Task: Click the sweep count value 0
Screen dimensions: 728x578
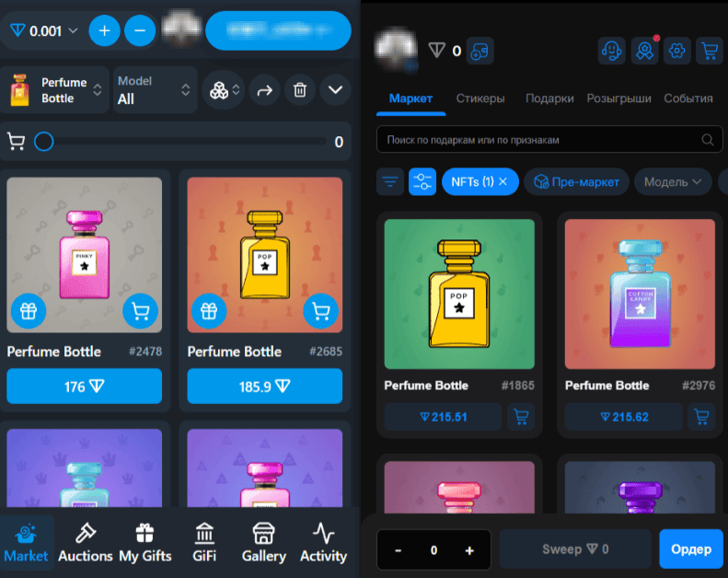Action: tap(433, 550)
